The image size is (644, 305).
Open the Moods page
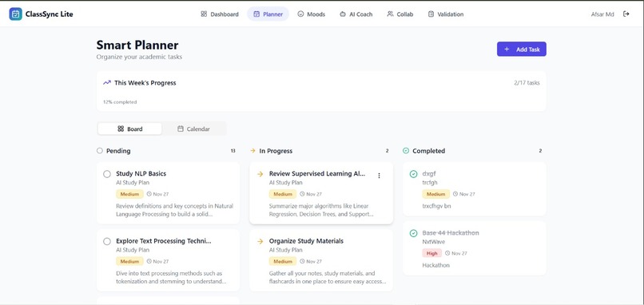pos(312,14)
